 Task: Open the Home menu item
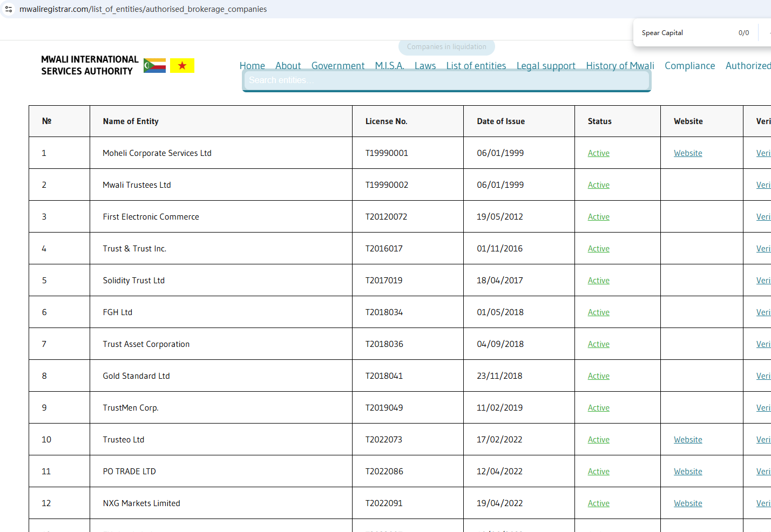252,65
